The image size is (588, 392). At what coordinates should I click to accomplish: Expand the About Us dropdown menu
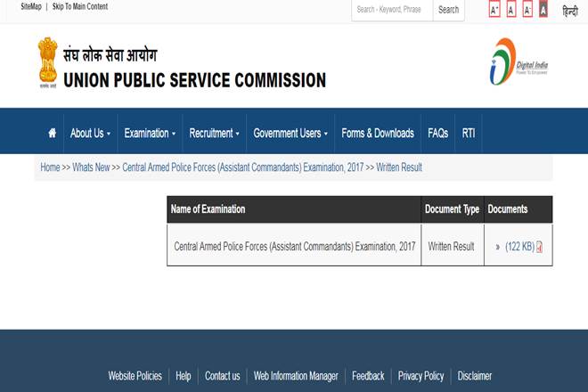click(x=90, y=133)
